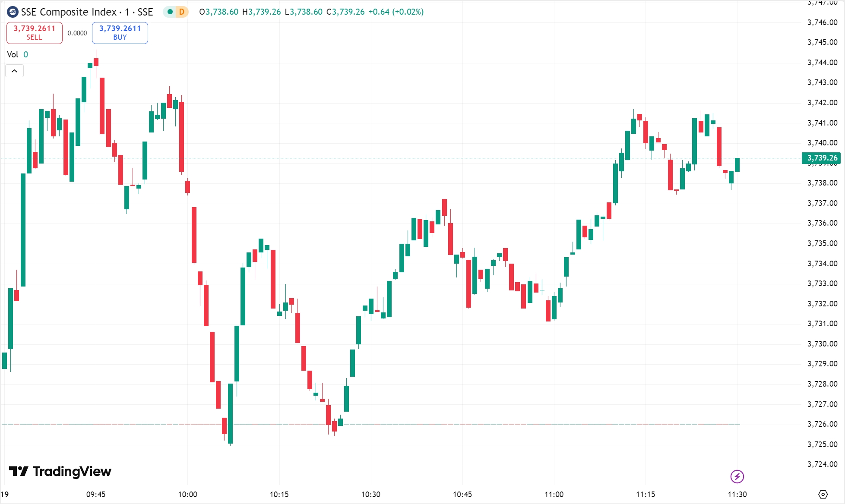Select the Vol indicator label
Viewport: 845px width, 504px height.
[x=13, y=54]
